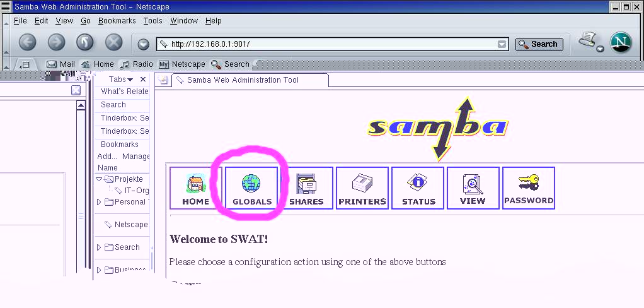Click the browser Back arrow button
This screenshot has width=644, height=308.
(x=27, y=42)
